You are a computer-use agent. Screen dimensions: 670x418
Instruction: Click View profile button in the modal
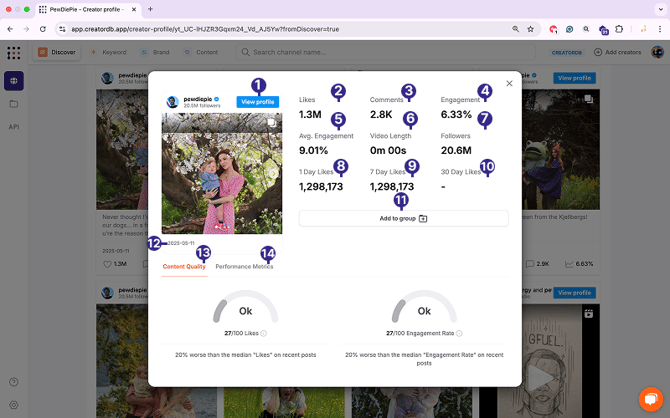click(258, 102)
